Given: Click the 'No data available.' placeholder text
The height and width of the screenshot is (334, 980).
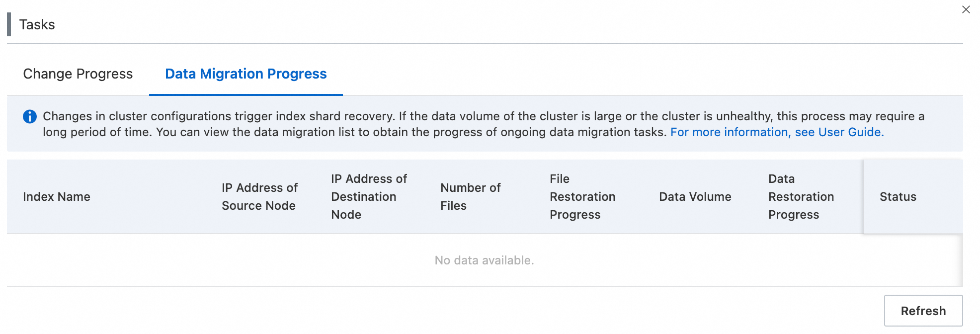Looking at the screenshot, I should tap(484, 260).
